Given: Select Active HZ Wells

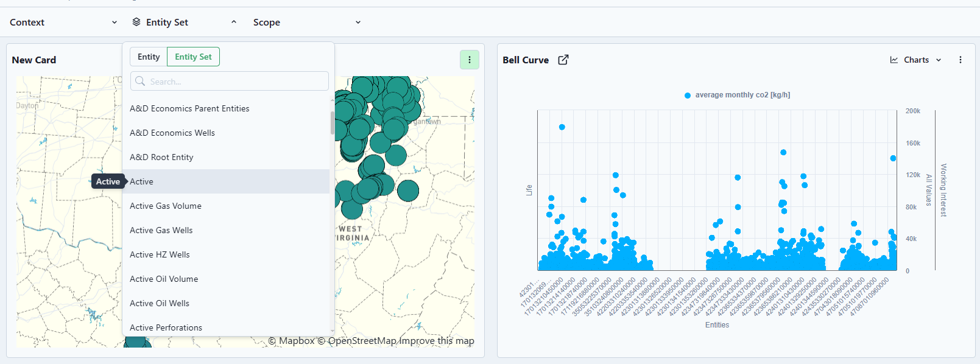Looking at the screenshot, I should tap(226, 254).
